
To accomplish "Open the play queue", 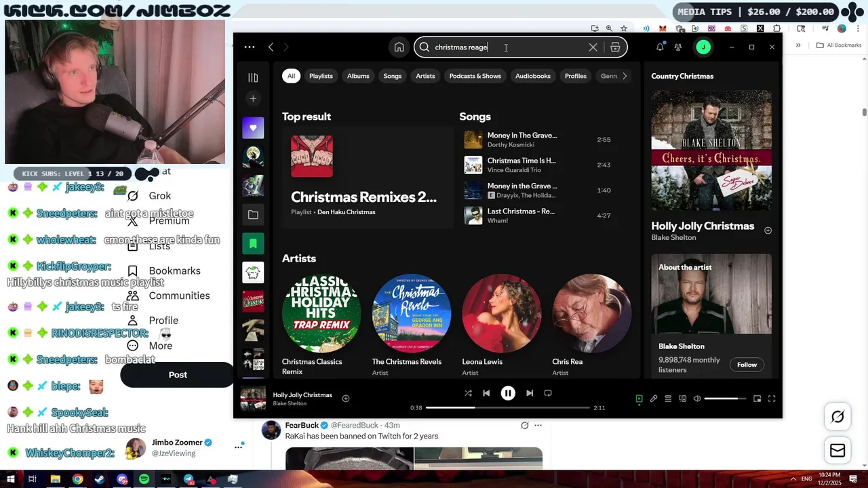I will pos(668,399).
